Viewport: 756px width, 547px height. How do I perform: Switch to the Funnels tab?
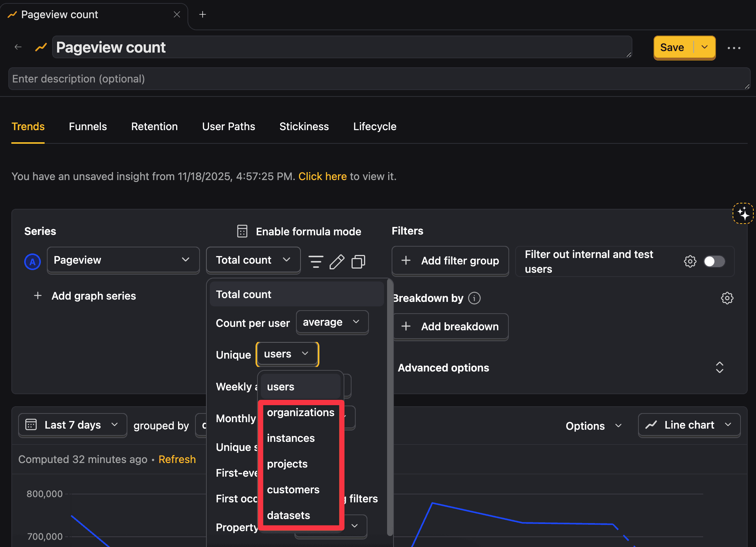click(87, 126)
